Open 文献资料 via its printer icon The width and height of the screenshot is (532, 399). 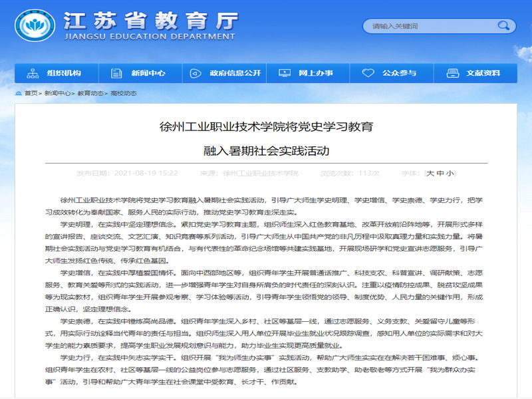[x=452, y=73]
